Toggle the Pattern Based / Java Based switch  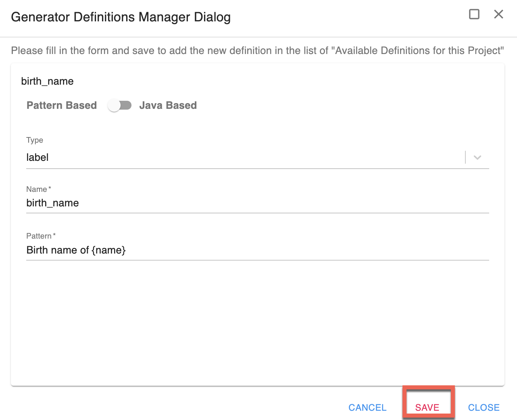(119, 106)
